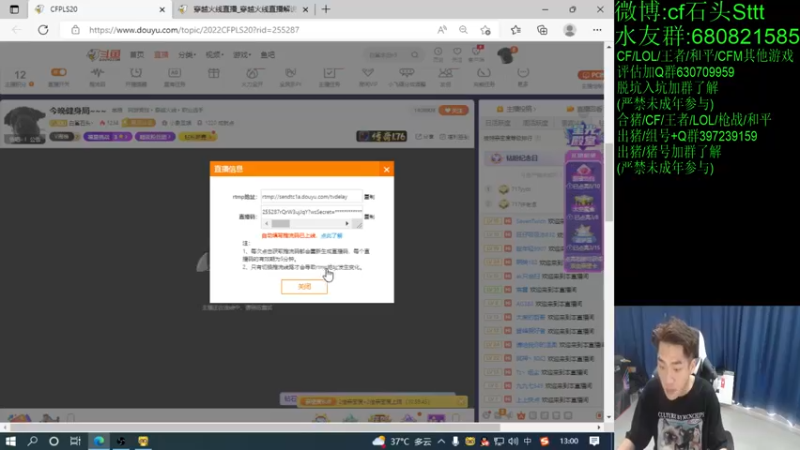Screen dimensions: 800x450
Task: Switch to the 周活跃度 ranking tab
Action: (x=535, y=123)
